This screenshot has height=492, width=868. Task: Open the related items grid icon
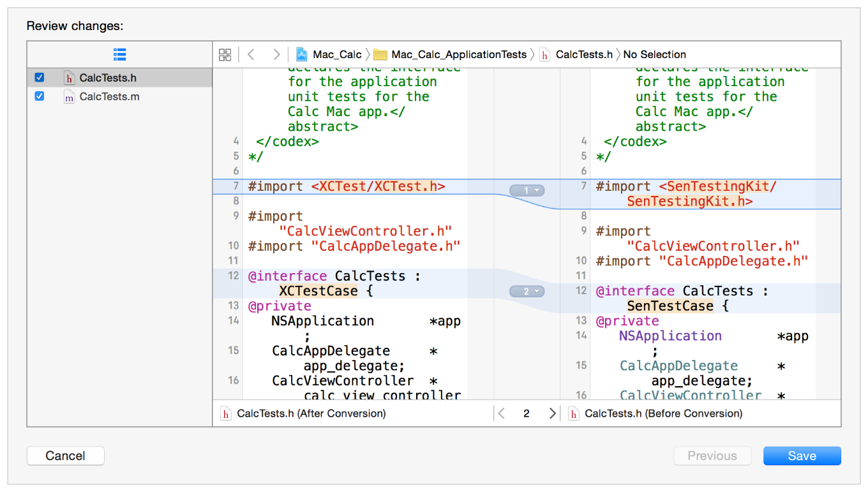pyautogui.click(x=225, y=55)
